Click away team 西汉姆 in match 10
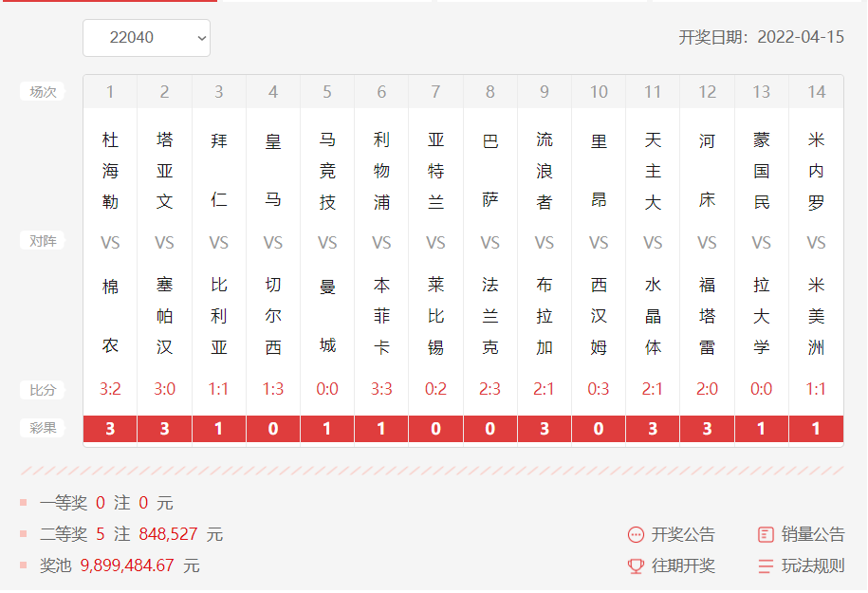This screenshot has width=868, height=593. pos(599,316)
